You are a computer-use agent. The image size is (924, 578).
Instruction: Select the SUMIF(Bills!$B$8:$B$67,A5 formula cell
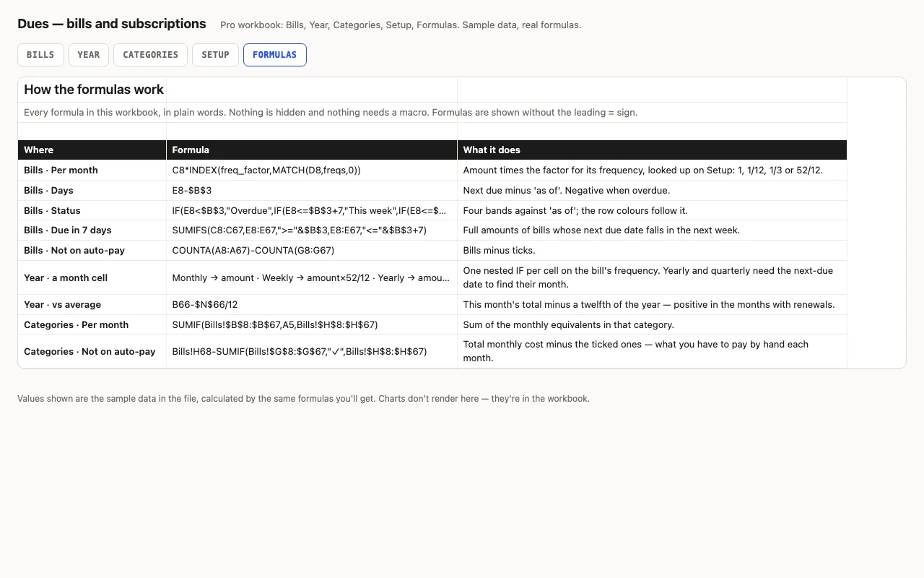tap(312, 325)
